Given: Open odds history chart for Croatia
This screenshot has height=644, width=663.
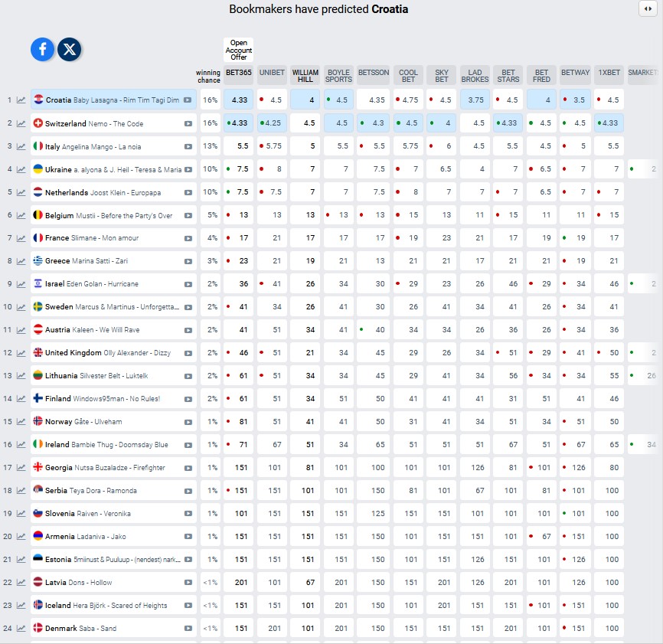Looking at the screenshot, I should coord(21,100).
